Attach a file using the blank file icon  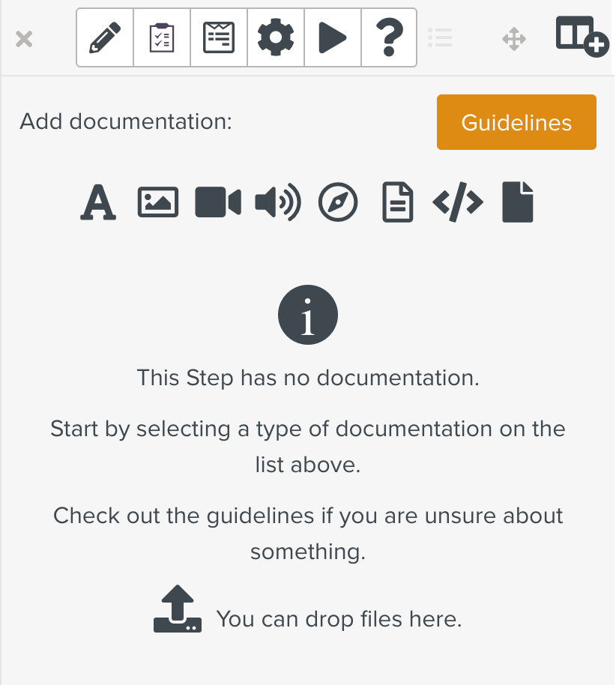[517, 202]
